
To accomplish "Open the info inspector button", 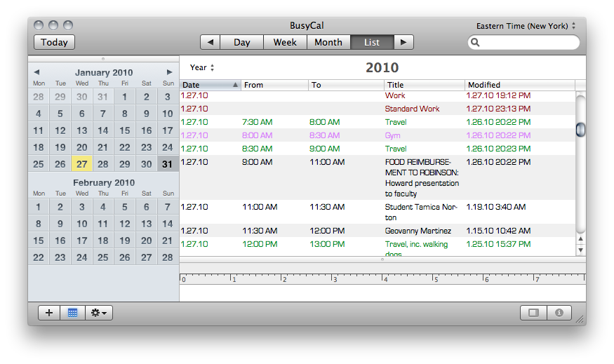I will [559, 313].
